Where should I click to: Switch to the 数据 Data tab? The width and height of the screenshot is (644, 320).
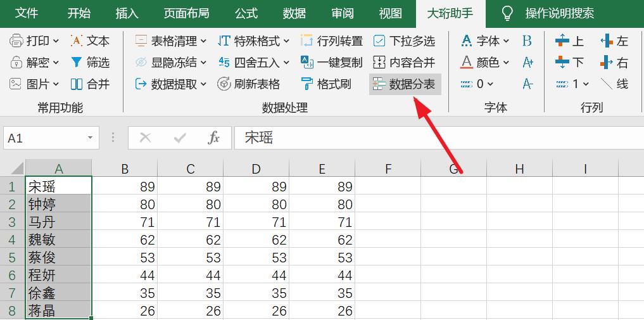294,13
